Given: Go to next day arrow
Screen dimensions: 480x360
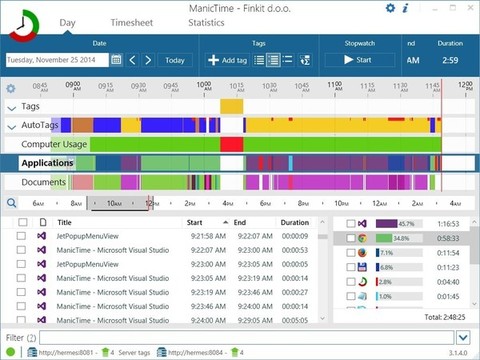Looking at the screenshot, I should 148,60.
